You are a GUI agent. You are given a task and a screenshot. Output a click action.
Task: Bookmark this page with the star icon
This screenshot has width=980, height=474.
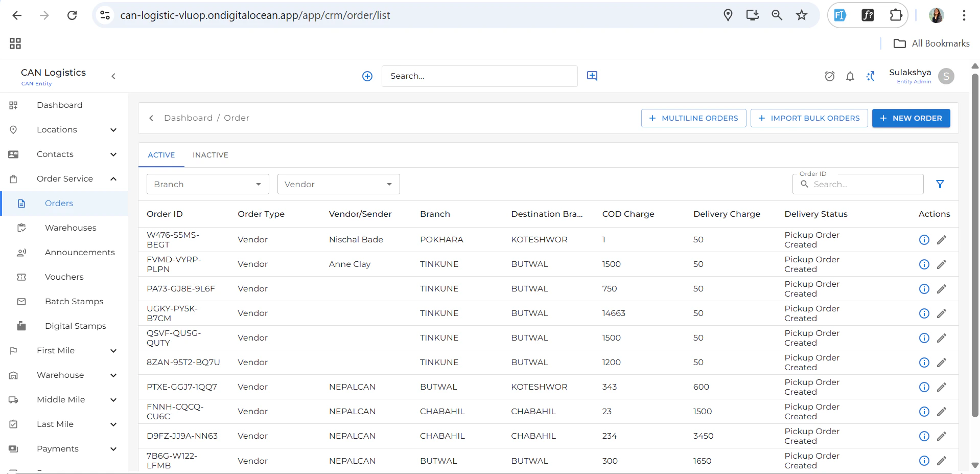point(801,15)
